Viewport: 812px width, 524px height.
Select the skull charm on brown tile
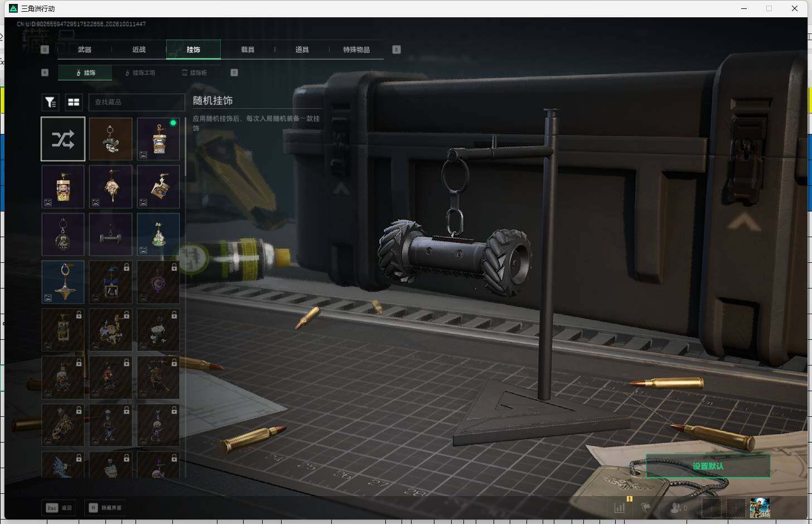point(110,139)
